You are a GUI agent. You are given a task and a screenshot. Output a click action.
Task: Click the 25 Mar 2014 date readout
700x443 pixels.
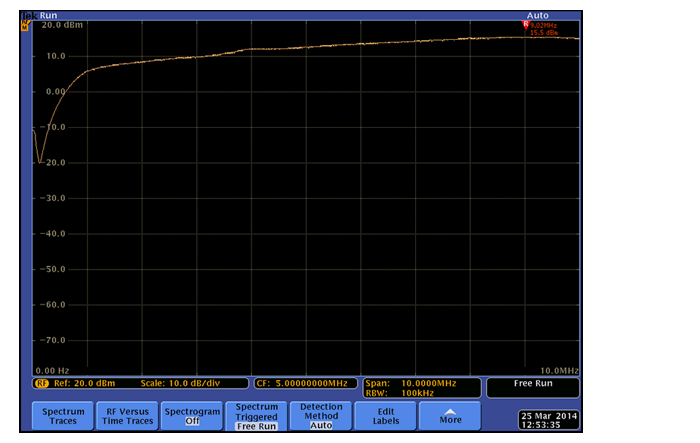coord(549,416)
